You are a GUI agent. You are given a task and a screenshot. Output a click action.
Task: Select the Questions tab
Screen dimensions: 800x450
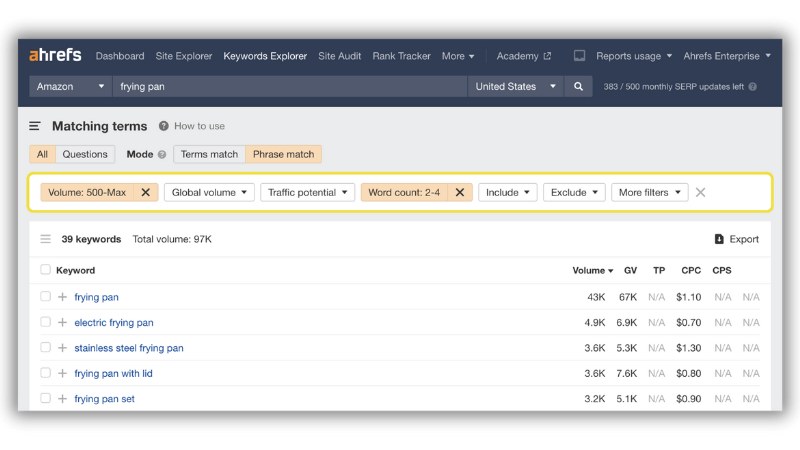[x=85, y=154]
